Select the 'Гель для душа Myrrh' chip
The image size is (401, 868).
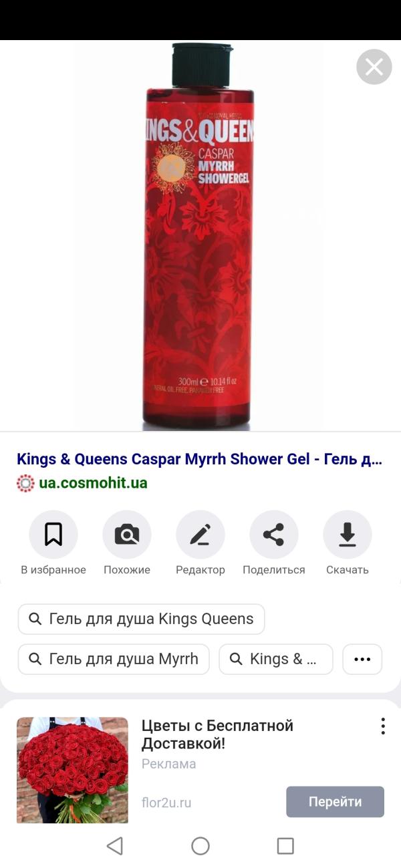(114, 660)
